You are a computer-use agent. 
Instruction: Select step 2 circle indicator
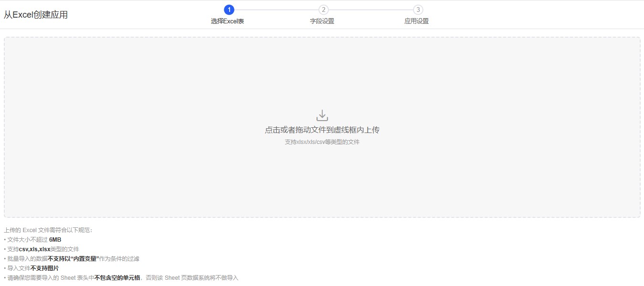(324, 10)
